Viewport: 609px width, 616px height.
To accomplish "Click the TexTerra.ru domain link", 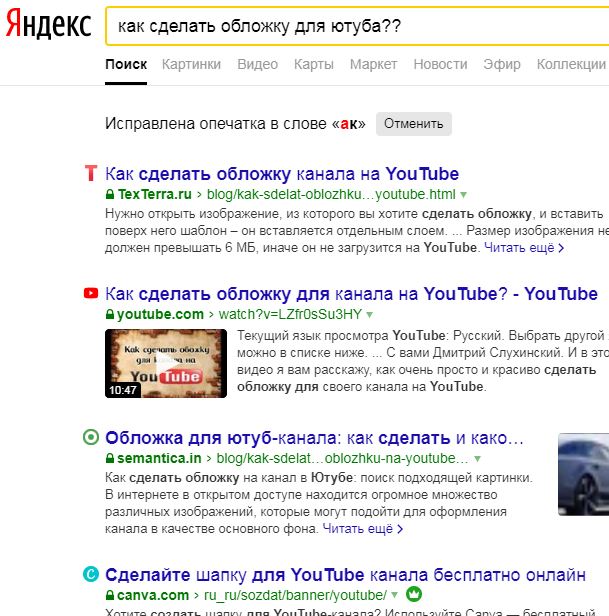I will coord(154,194).
